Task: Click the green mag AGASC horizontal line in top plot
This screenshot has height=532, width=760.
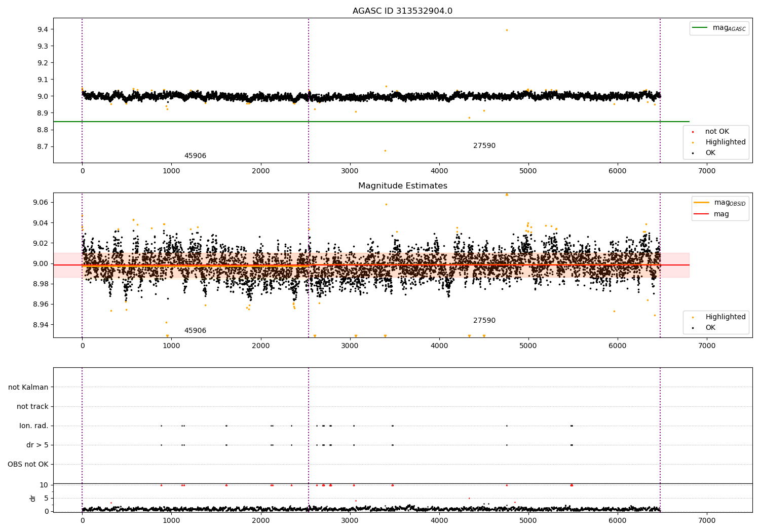Action: tap(371, 122)
